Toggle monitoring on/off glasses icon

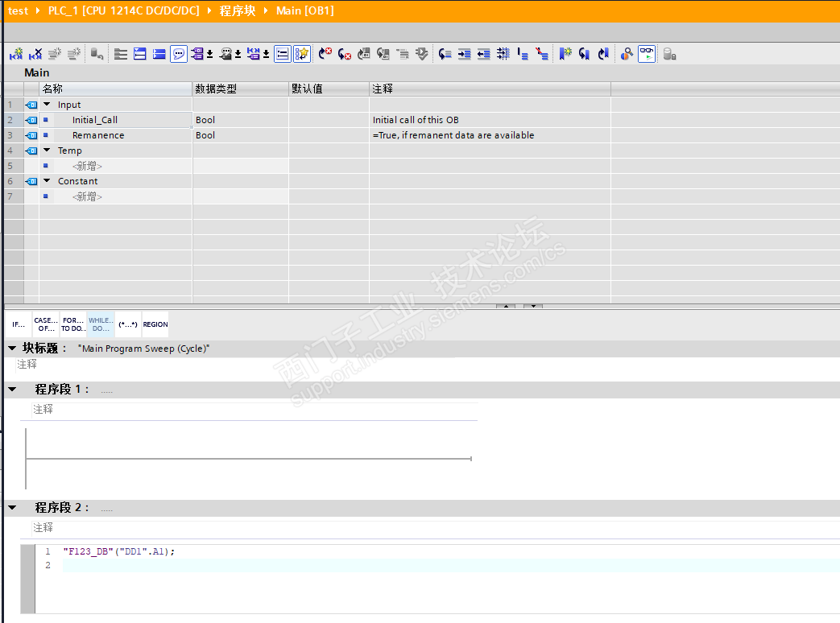pyautogui.click(x=647, y=54)
